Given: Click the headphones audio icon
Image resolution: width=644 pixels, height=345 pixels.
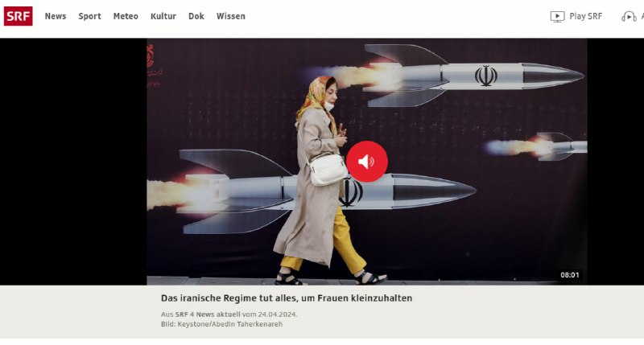Looking at the screenshot, I should [x=629, y=16].
